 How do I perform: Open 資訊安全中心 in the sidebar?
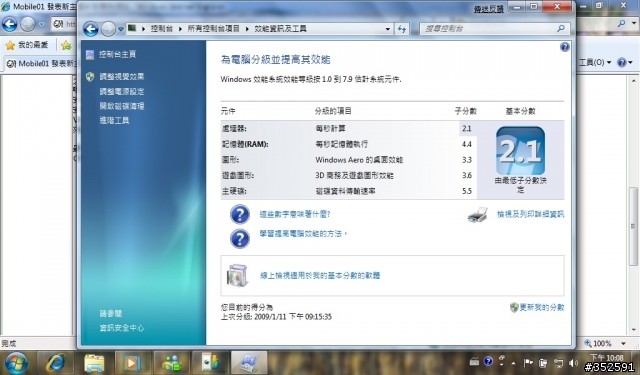point(122,328)
